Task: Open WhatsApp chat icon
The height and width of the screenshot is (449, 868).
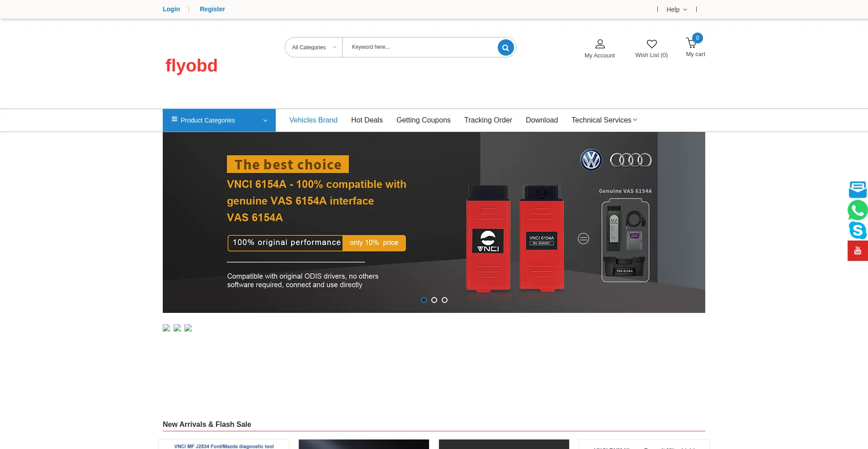Action: point(858,210)
